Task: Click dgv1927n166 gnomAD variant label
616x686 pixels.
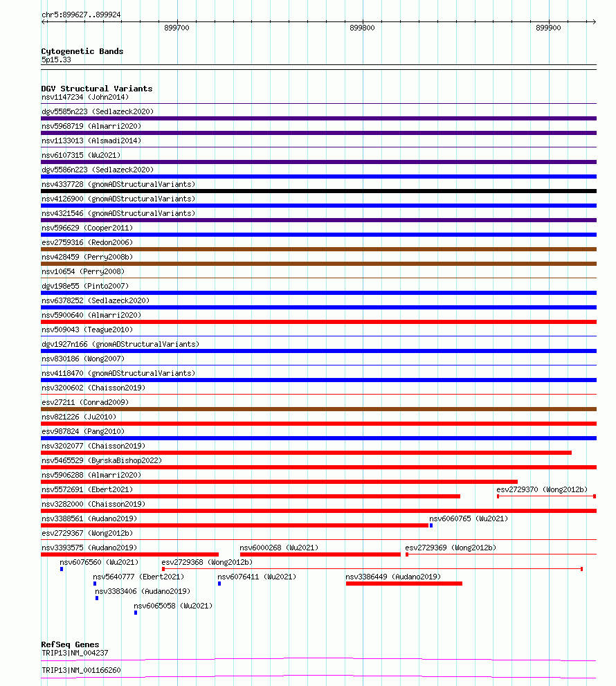Action: pyautogui.click(x=120, y=344)
